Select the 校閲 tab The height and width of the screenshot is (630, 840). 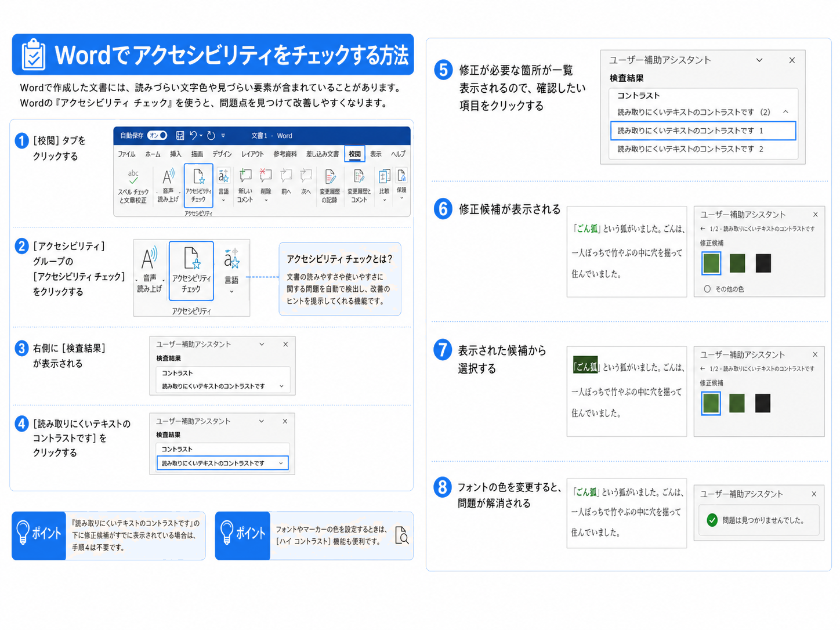pyautogui.click(x=355, y=154)
